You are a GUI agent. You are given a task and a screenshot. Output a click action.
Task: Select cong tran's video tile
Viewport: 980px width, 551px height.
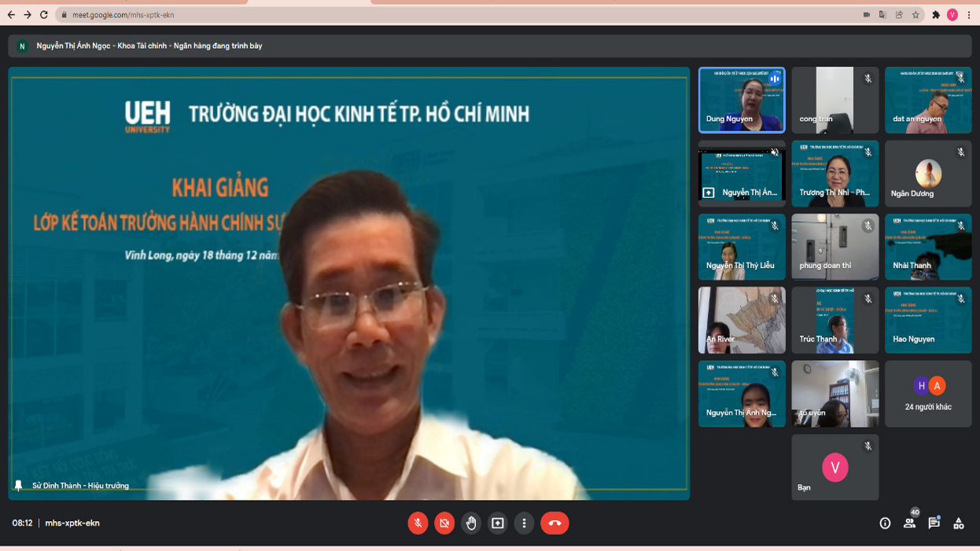point(835,100)
